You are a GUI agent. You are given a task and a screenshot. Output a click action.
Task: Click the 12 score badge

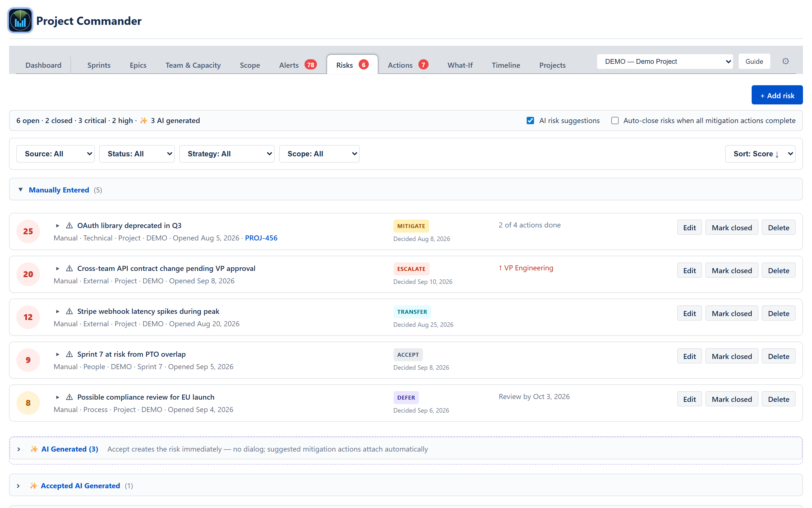[28, 317]
